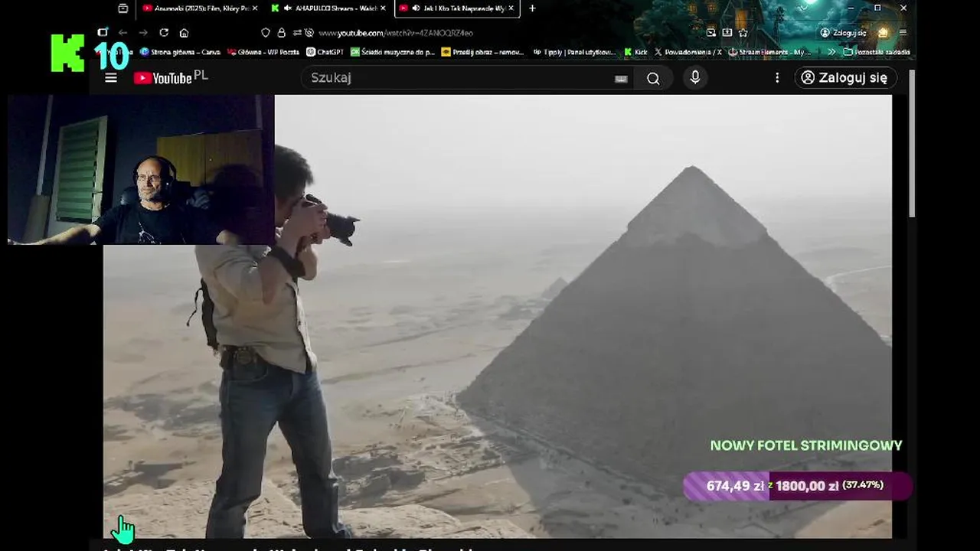
Task: Show site security padlock info
Action: tap(281, 33)
